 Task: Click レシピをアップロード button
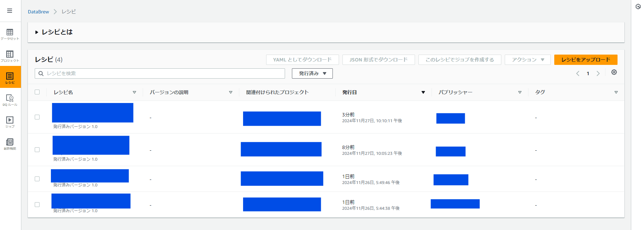pos(586,60)
